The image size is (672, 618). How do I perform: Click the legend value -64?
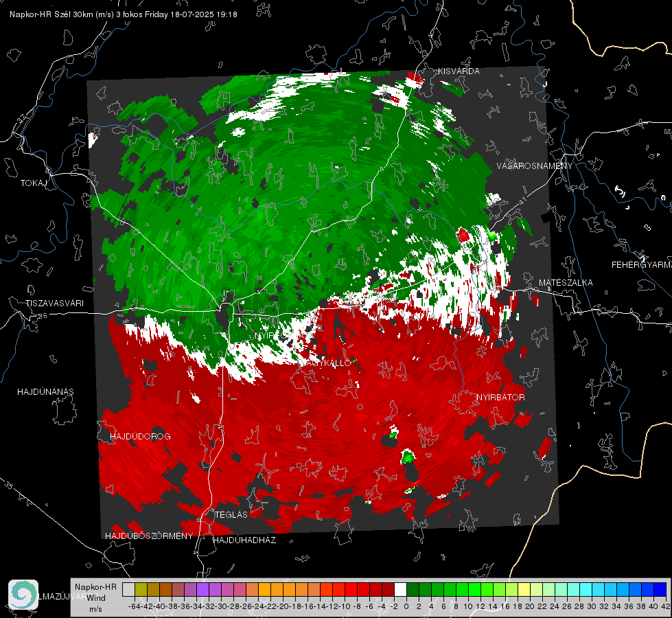(135, 606)
